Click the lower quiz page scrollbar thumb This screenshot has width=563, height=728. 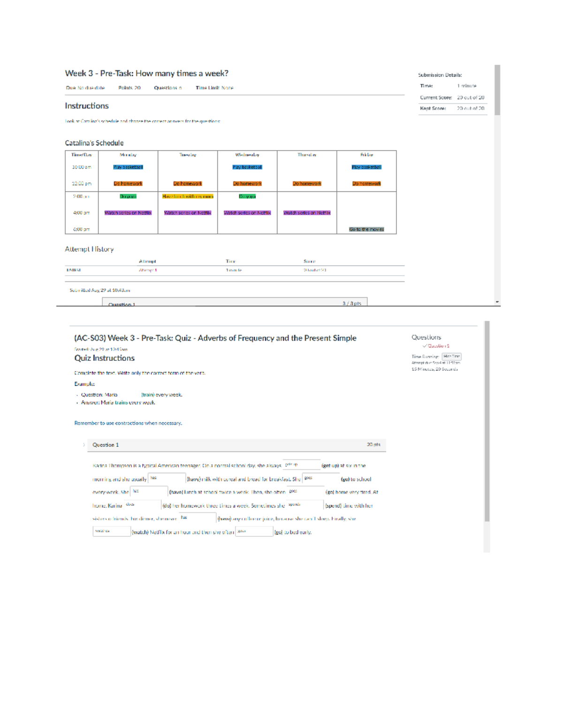487,421
